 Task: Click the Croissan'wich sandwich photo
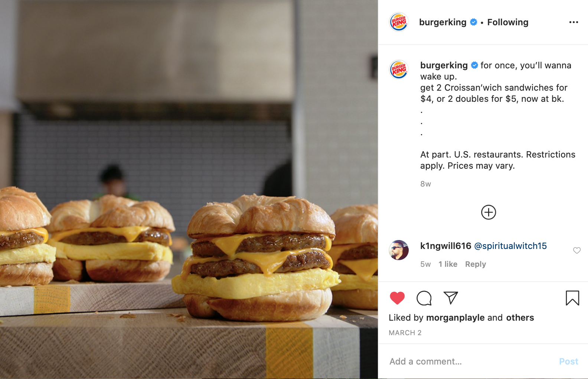tap(189, 189)
